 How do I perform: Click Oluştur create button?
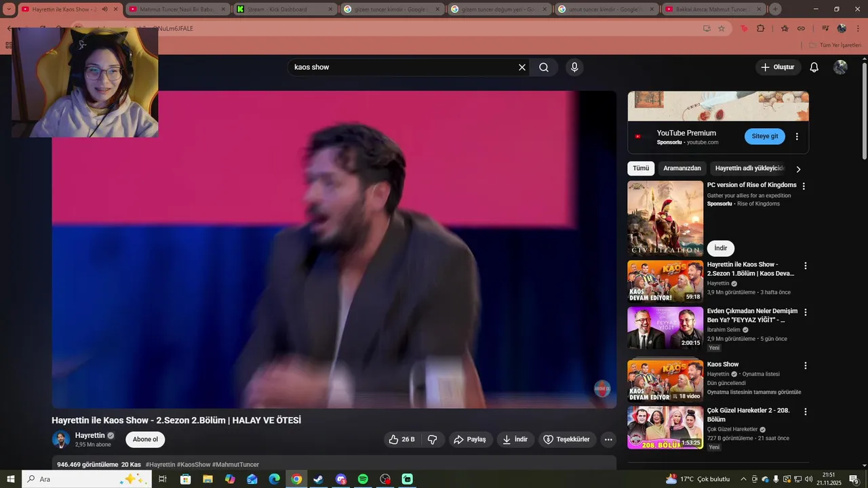778,67
